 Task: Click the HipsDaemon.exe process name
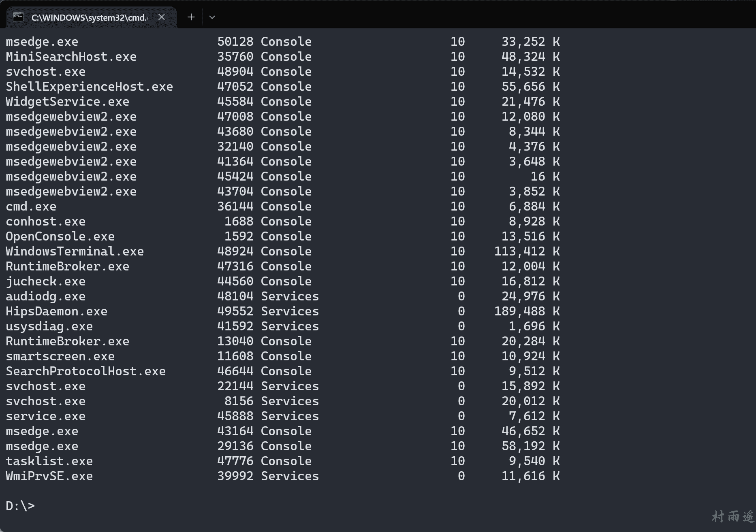click(x=56, y=311)
